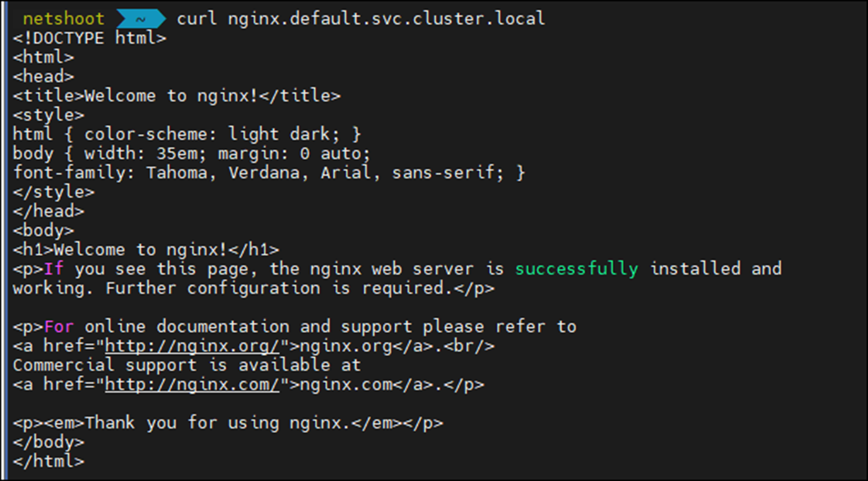
Task: Click the magenta word If
Action: pos(54,269)
